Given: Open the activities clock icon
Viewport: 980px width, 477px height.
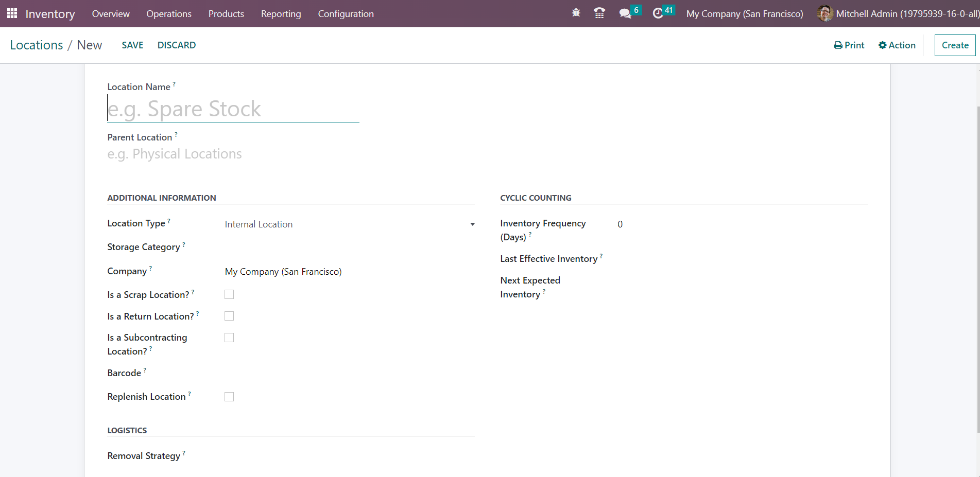Looking at the screenshot, I should (x=658, y=13).
